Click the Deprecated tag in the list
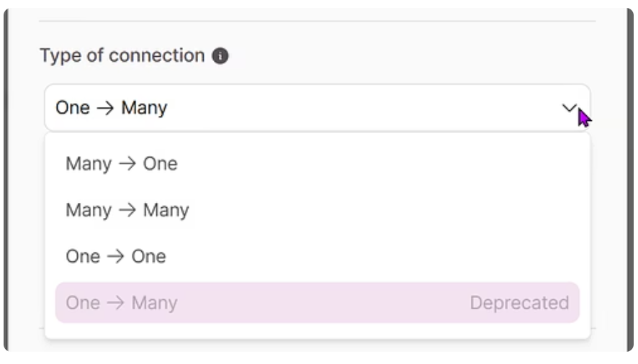This screenshot has height=364, width=638. click(x=519, y=303)
